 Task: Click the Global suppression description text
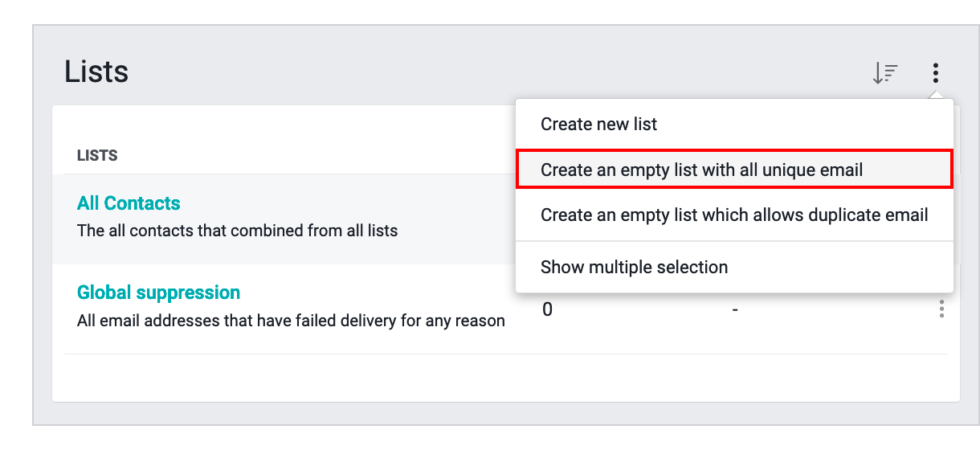pos(291,321)
